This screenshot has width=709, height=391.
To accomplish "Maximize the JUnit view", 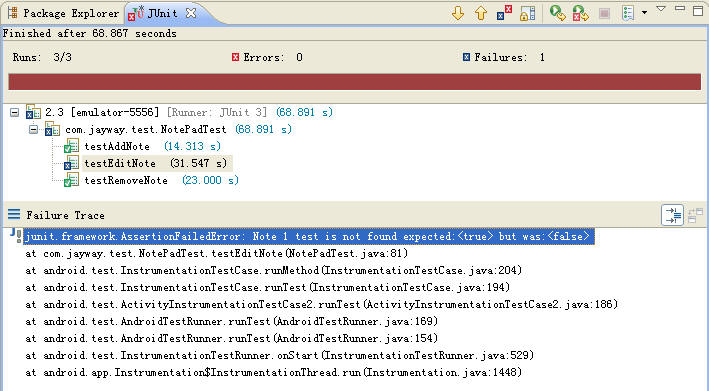I will click(698, 10).
